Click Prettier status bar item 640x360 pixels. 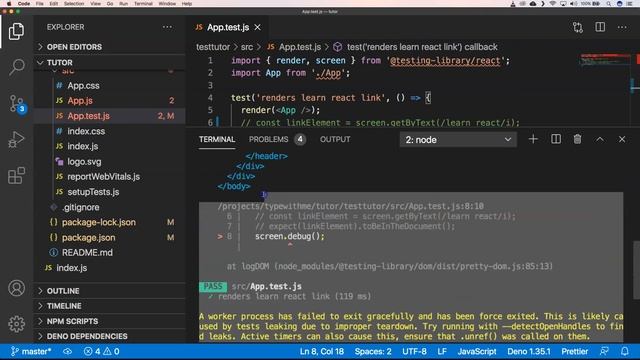(575, 351)
